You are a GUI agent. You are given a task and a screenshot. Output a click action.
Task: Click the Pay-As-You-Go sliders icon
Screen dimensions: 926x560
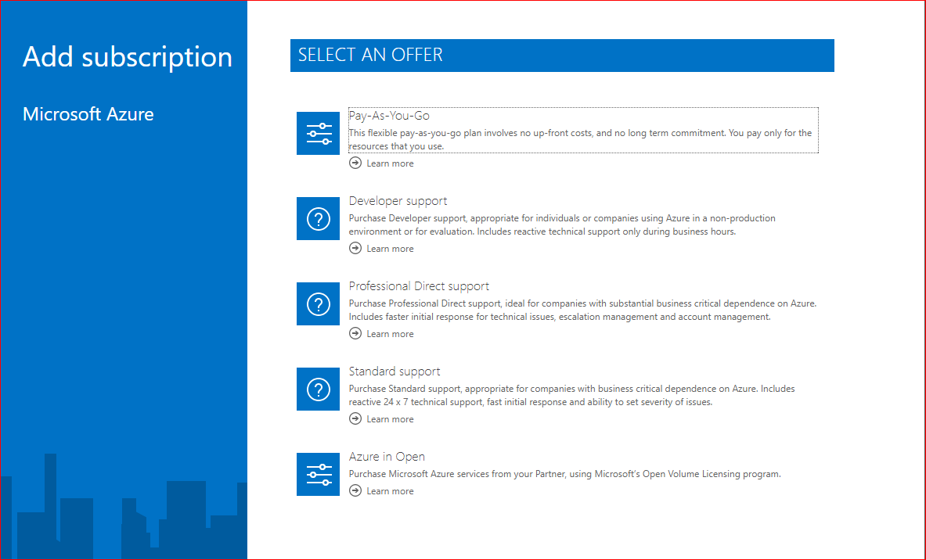pos(318,134)
